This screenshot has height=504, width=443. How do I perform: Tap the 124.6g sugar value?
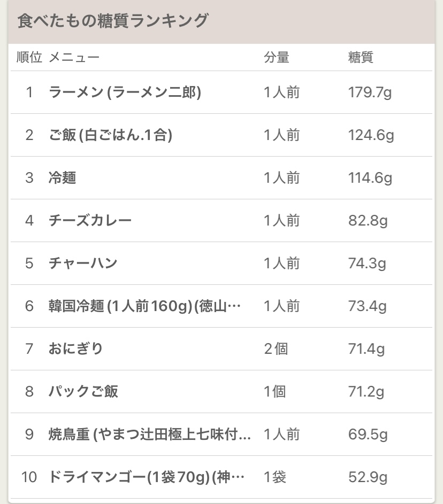pyautogui.click(x=371, y=135)
